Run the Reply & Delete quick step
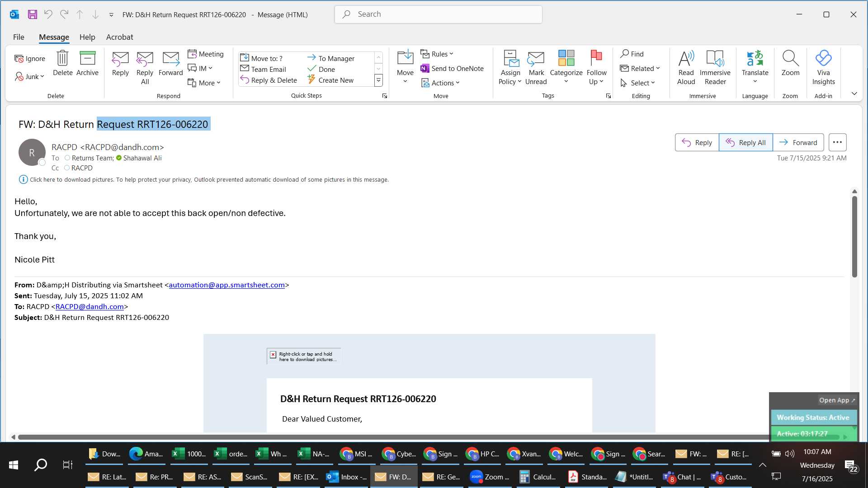The height and width of the screenshot is (488, 868). 269,80
